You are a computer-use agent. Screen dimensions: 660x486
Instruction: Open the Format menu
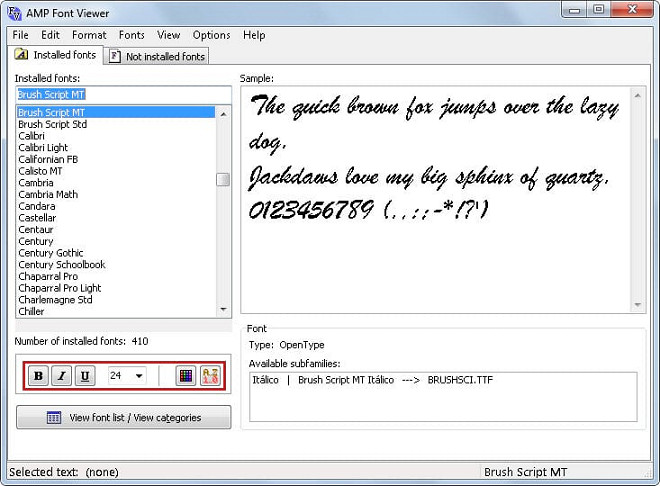89,35
